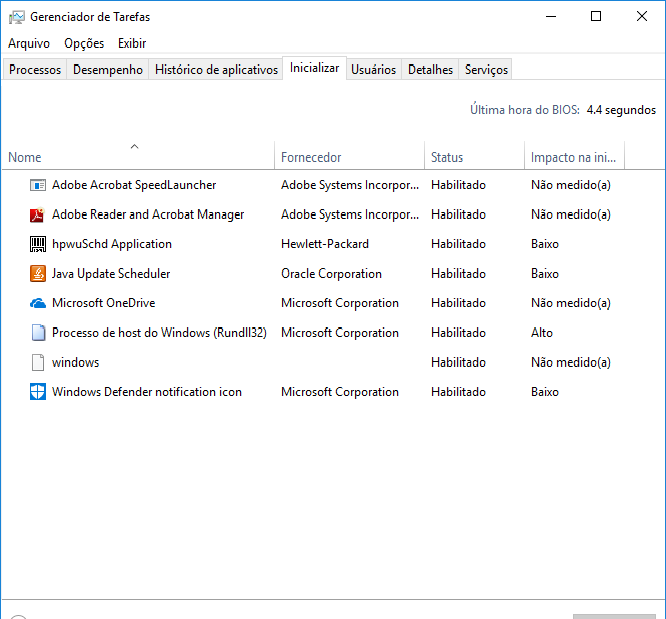
Task: Click the Adobe Acrobat SpeedLauncher icon
Action: (38, 185)
